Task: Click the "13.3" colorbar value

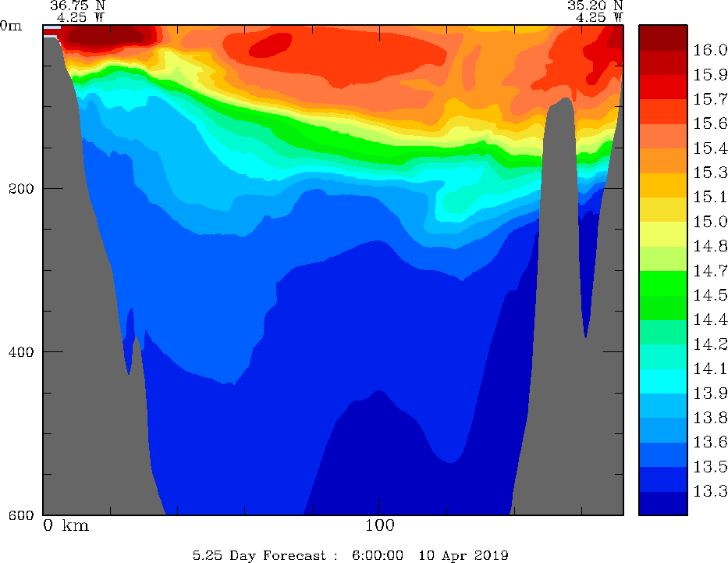Action: tap(710, 491)
